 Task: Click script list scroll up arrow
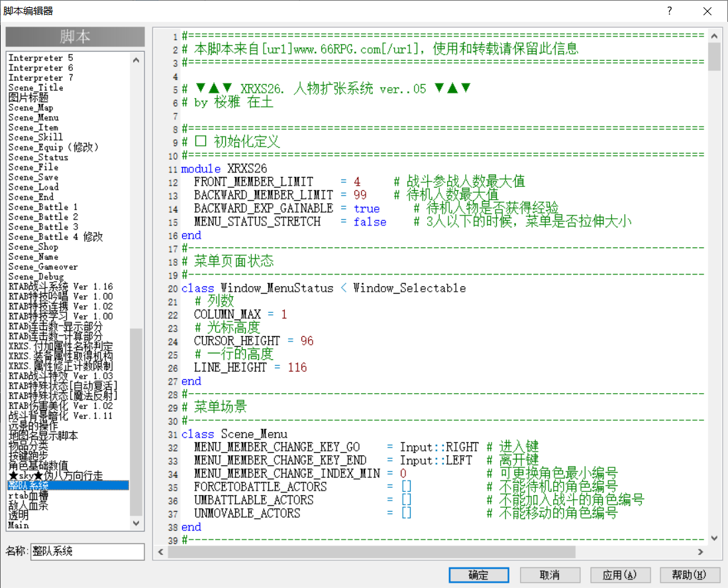point(136,60)
